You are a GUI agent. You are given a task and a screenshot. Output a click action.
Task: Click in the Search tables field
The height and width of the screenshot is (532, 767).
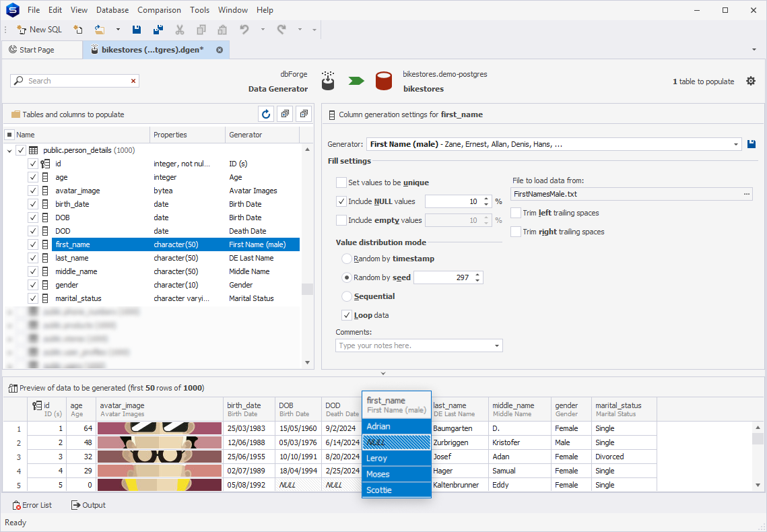click(x=76, y=81)
